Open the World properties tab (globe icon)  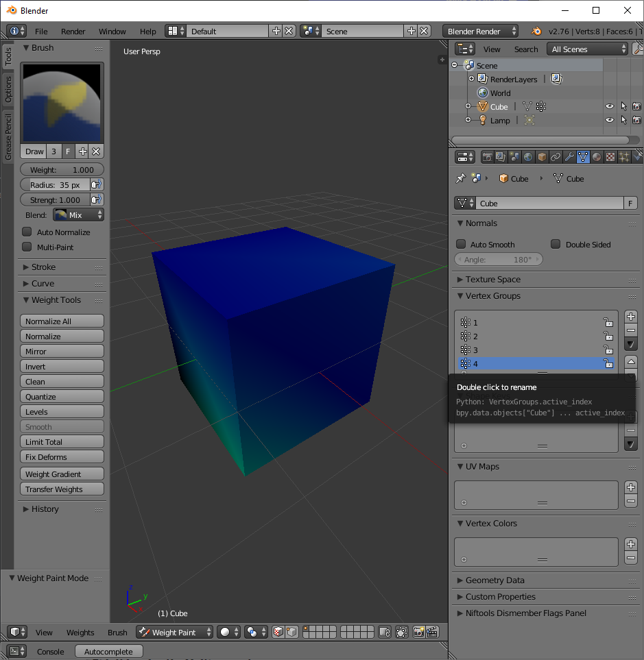(x=528, y=157)
